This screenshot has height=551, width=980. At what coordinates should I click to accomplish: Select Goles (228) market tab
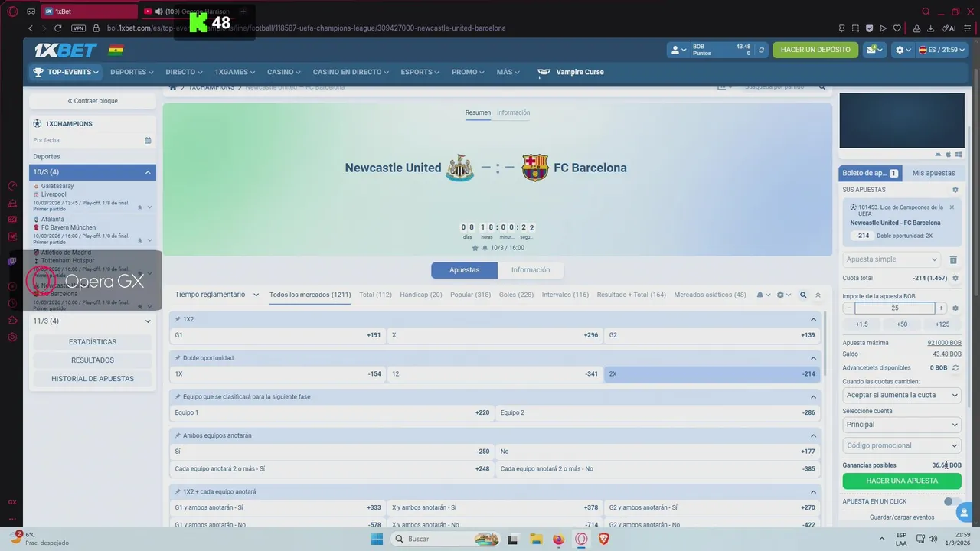[516, 295]
